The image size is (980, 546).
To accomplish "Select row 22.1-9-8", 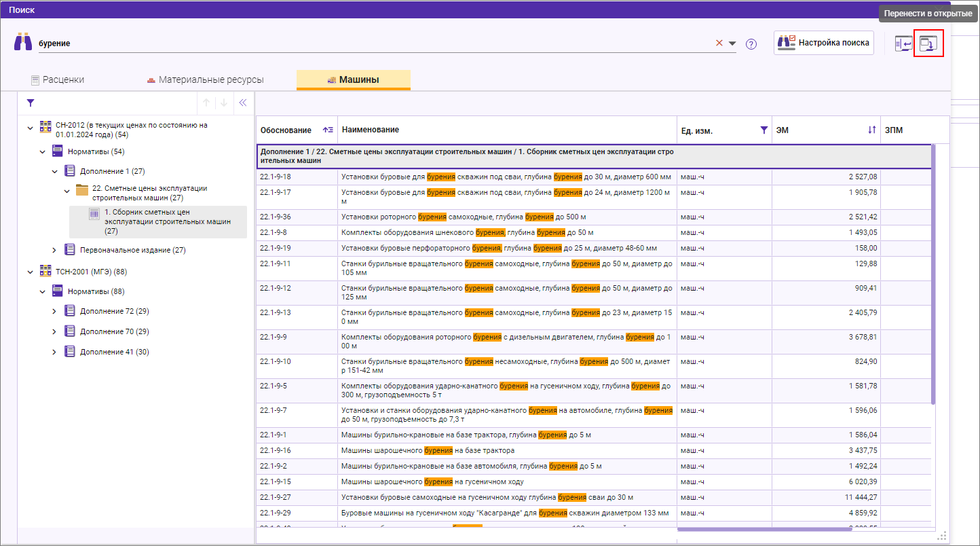I will tap(595, 232).
